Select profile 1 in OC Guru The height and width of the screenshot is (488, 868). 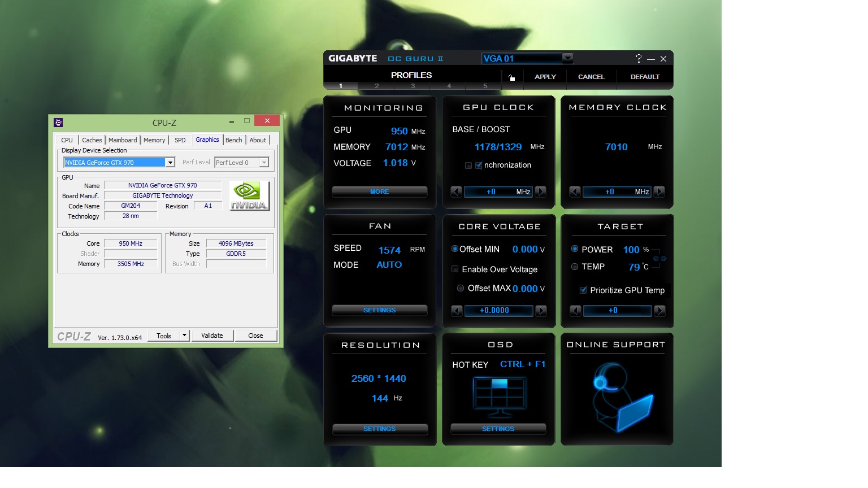[341, 86]
